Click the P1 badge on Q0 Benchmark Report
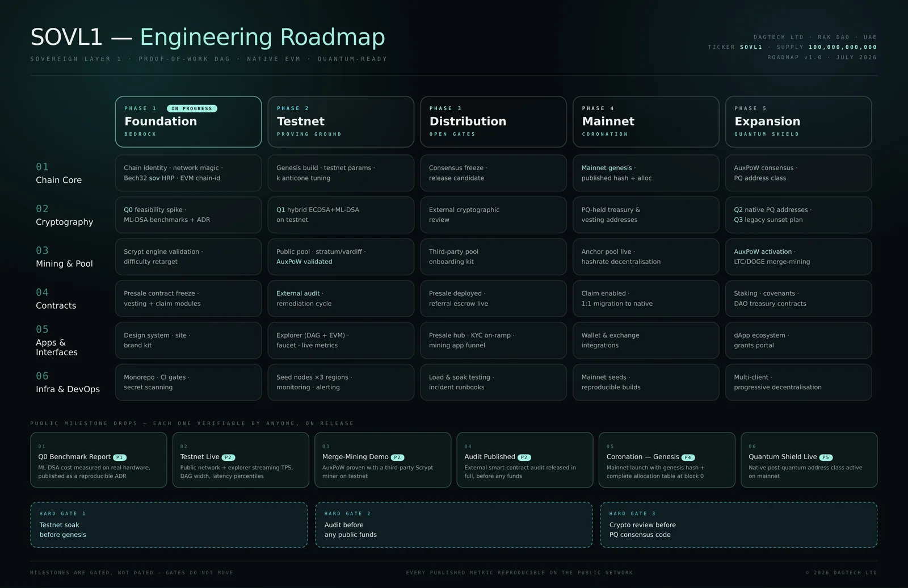 (120, 457)
